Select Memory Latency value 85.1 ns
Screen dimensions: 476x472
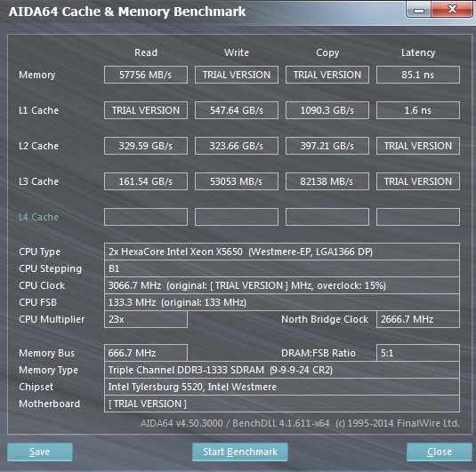tap(418, 75)
